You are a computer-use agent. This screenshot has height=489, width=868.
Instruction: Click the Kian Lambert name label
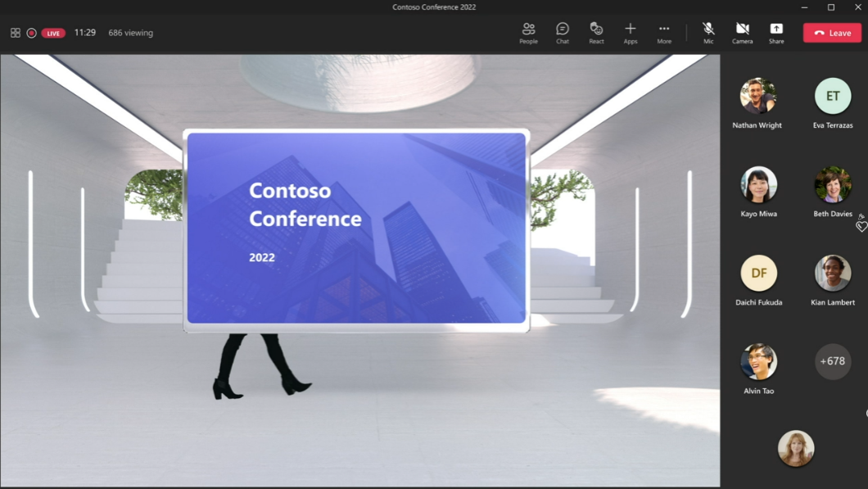coord(833,302)
